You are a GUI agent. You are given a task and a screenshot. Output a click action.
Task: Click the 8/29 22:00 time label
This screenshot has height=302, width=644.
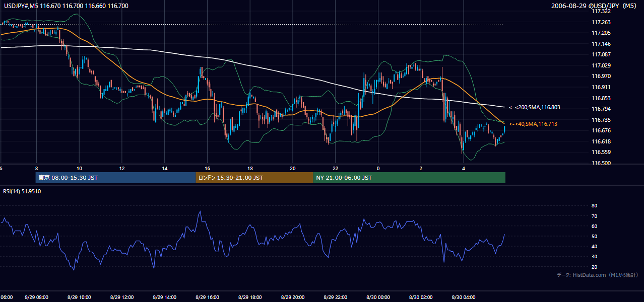click(x=336, y=297)
